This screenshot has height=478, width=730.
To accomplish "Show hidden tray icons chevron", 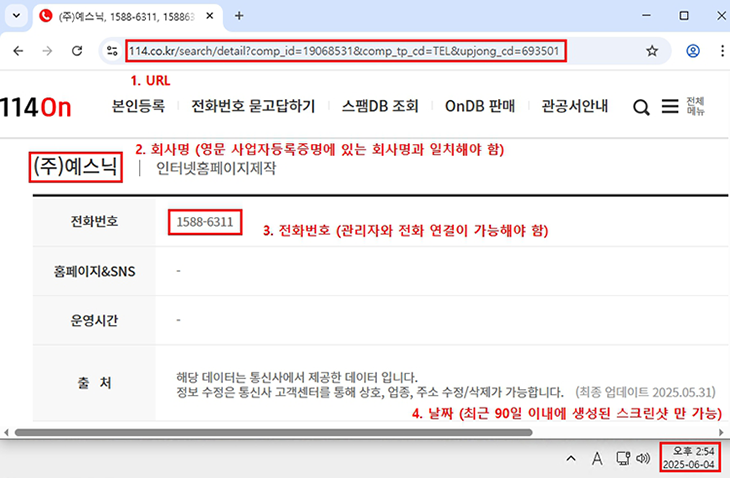I will point(571,458).
